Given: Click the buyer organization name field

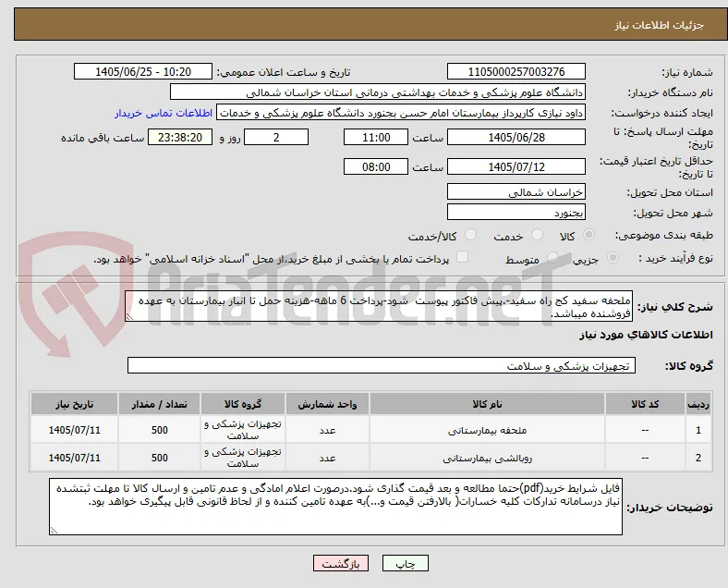Looking at the screenshot, I should pos(378,92).
